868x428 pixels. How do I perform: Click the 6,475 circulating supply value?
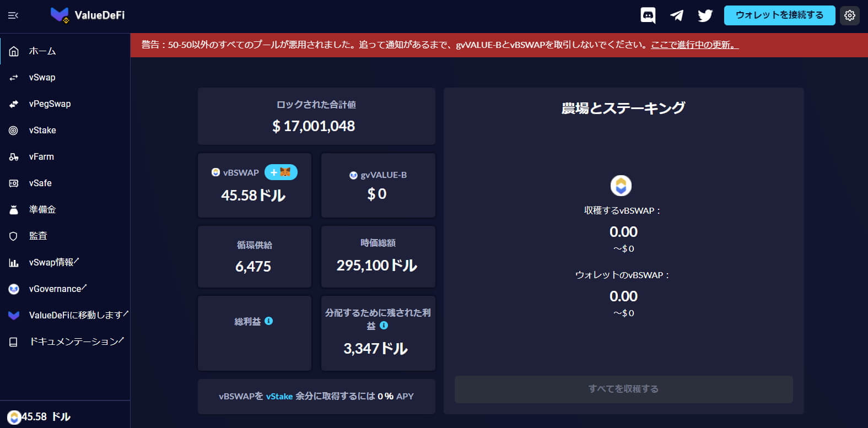[253, 267]
